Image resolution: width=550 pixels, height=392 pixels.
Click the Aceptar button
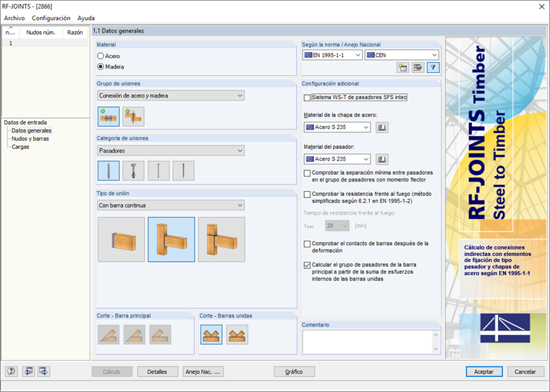tap(484, 372)
